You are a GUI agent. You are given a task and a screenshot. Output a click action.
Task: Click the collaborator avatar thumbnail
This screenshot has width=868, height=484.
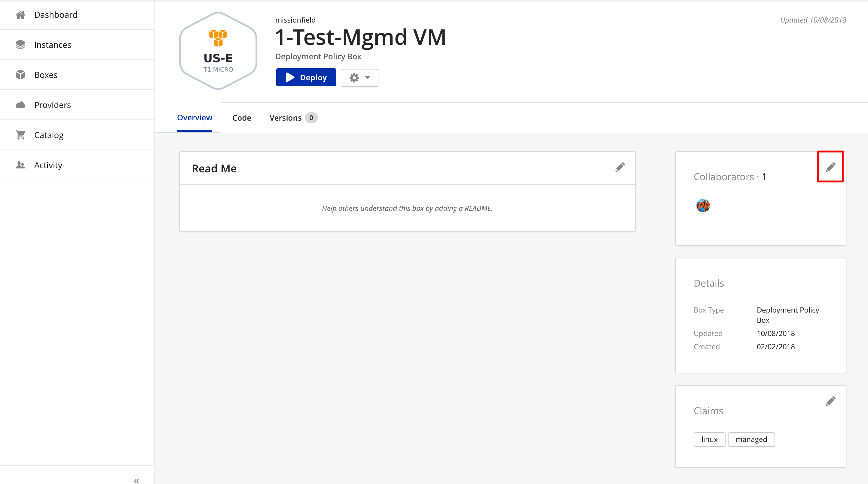pyautogui.click(x=703, y=206)
